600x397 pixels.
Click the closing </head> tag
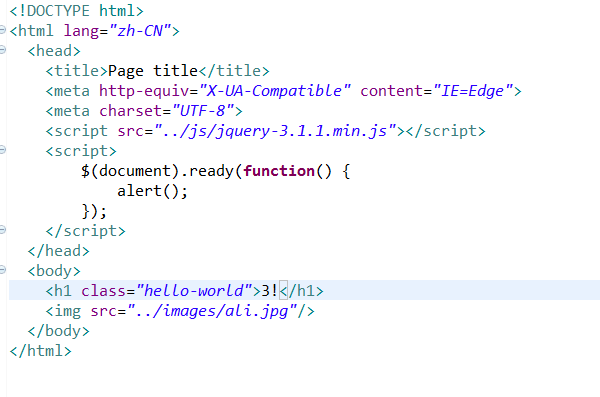59,251
